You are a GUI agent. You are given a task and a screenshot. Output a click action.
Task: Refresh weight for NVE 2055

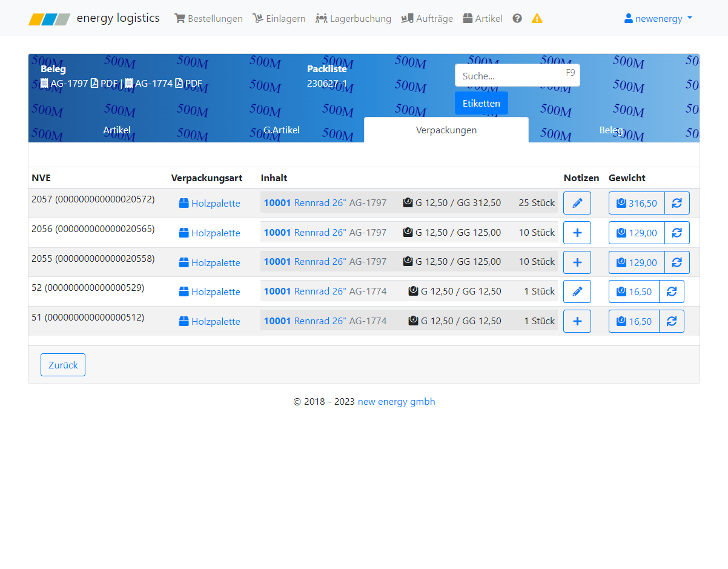pyautogui.click(x=677, y=262)
